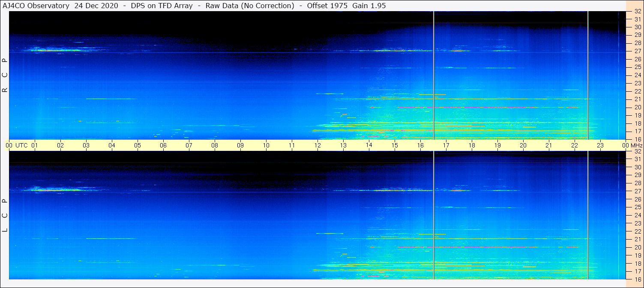
Task: Click the 22 MHz tick in RCP panel
Action: click(x=638, y=91)
